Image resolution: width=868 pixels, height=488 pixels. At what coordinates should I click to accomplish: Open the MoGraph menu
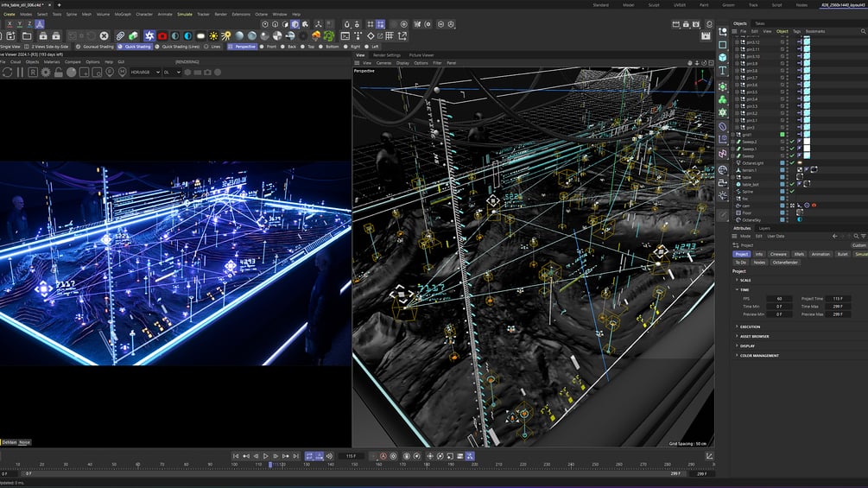tap(124, 15)
